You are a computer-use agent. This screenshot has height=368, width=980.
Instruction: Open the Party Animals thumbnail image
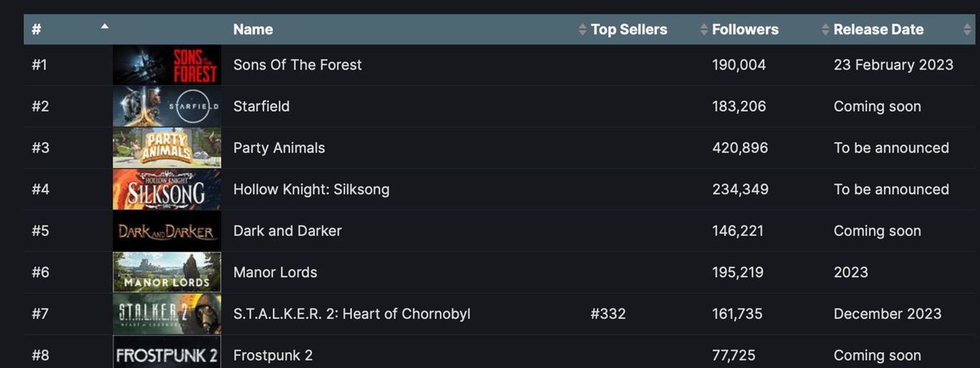tap(167, 148)
